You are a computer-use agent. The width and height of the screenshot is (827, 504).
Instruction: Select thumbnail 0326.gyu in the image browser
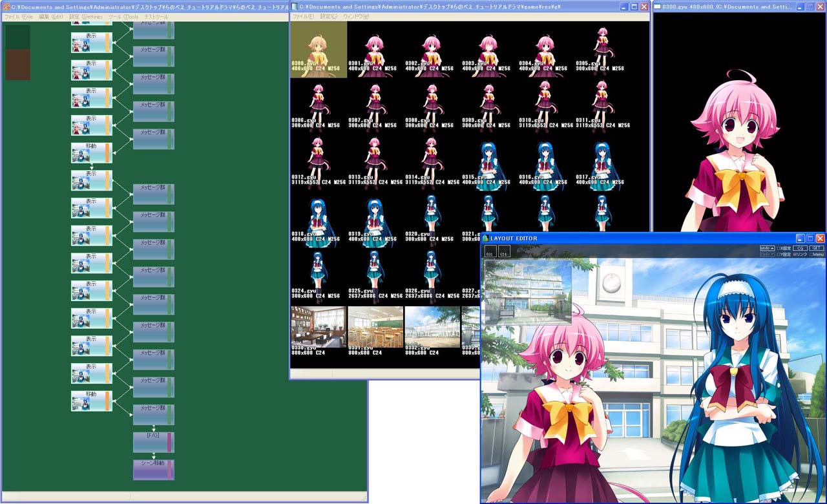point(432,277)
